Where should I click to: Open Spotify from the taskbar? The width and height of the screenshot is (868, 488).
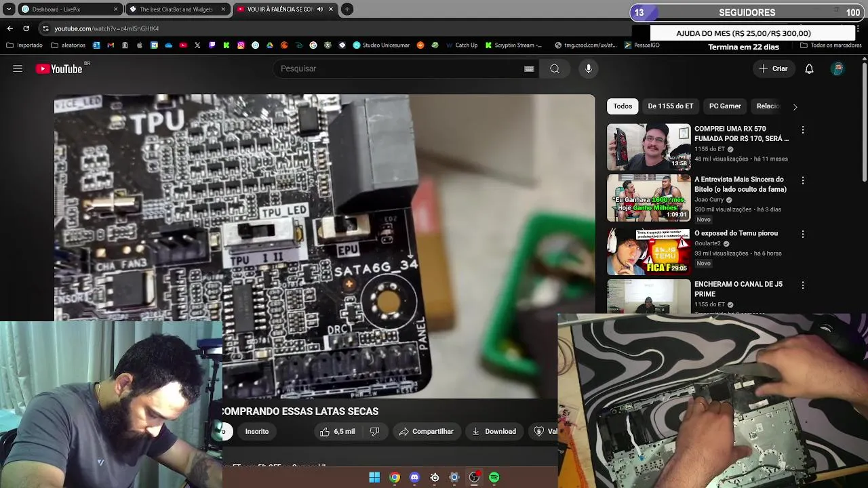[x=494, y=477]
